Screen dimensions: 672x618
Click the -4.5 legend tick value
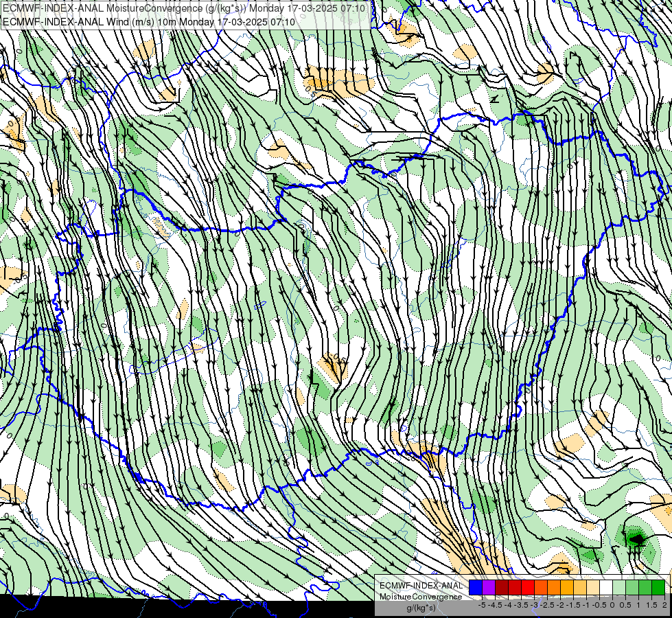[495, 605]
